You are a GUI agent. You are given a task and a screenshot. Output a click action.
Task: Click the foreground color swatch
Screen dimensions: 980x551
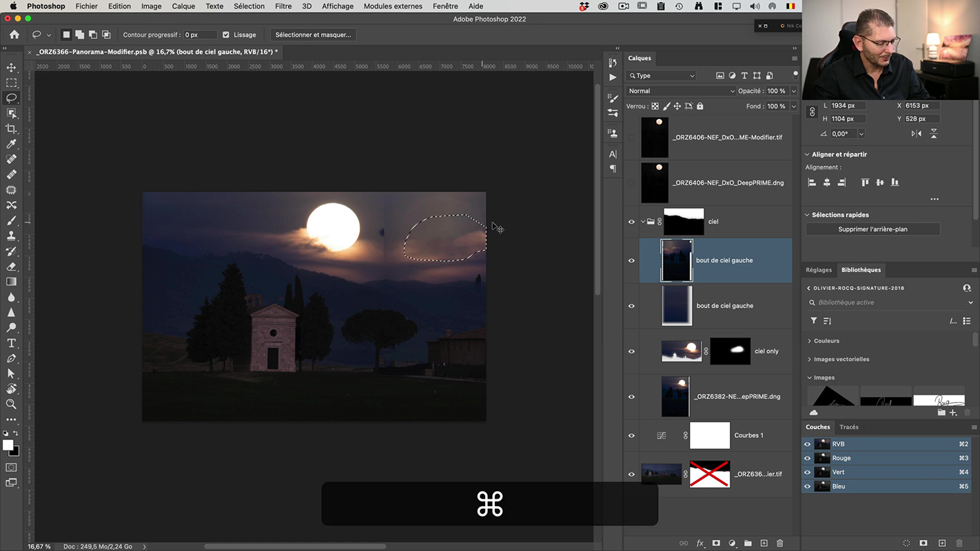click(8, 446)
